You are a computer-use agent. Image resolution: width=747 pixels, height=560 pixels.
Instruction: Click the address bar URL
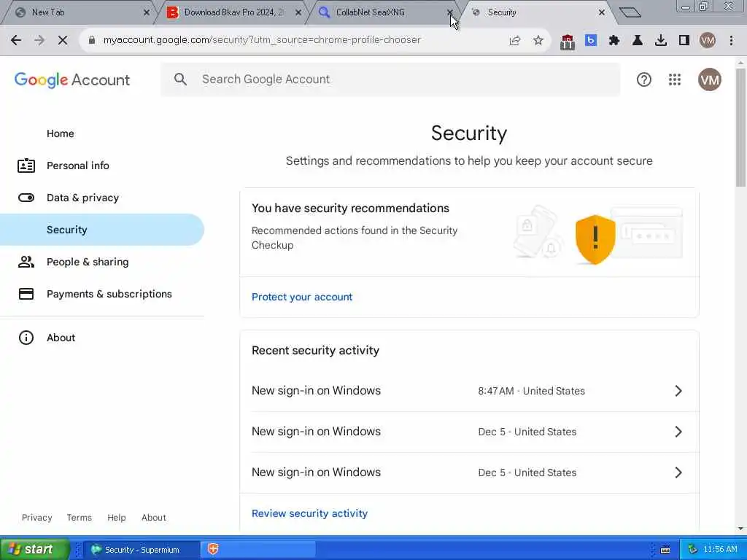pos(262,40)
